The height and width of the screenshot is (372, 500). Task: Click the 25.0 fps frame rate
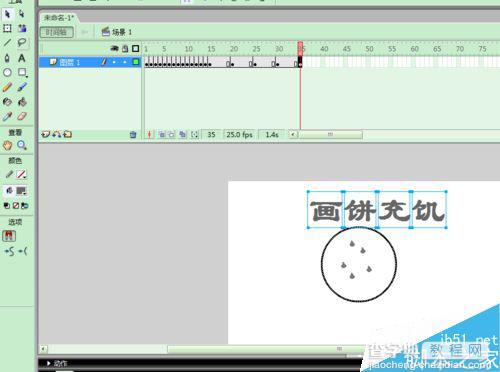(239, 135)
